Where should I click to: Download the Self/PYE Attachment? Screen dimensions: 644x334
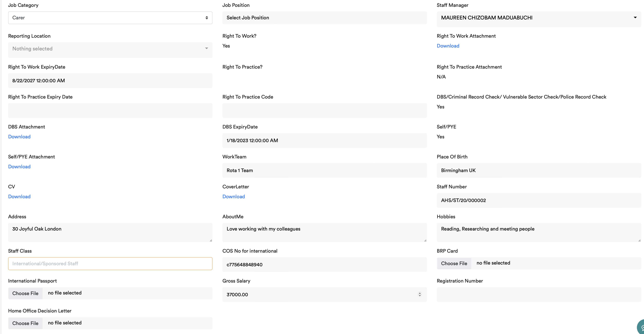click(19, 167)
